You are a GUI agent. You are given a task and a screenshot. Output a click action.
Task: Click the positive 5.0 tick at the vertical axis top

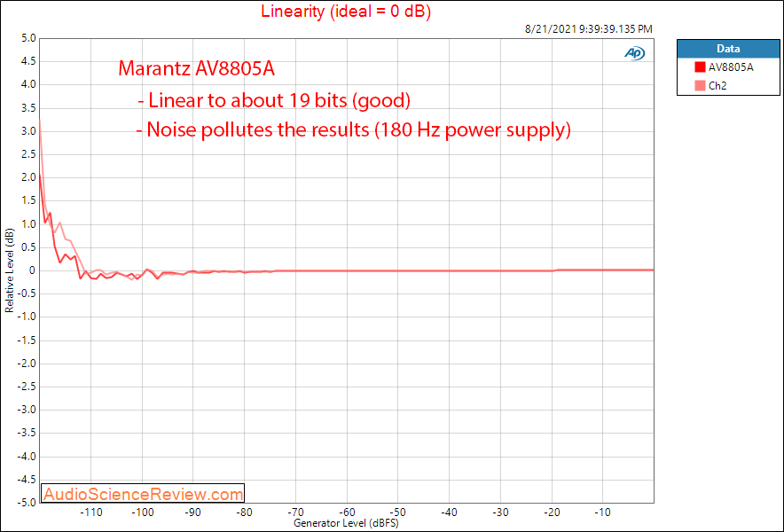29,38
